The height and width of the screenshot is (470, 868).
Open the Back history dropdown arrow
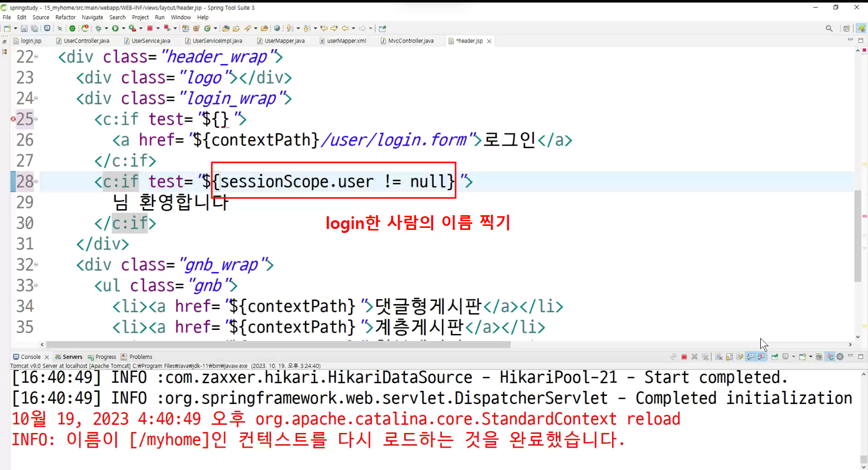point(353,28)
